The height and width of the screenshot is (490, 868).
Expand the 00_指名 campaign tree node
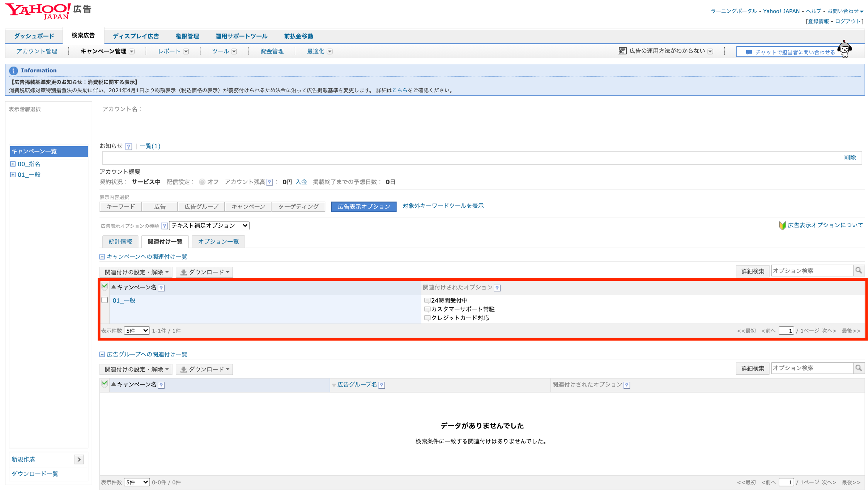coord(13,164)
